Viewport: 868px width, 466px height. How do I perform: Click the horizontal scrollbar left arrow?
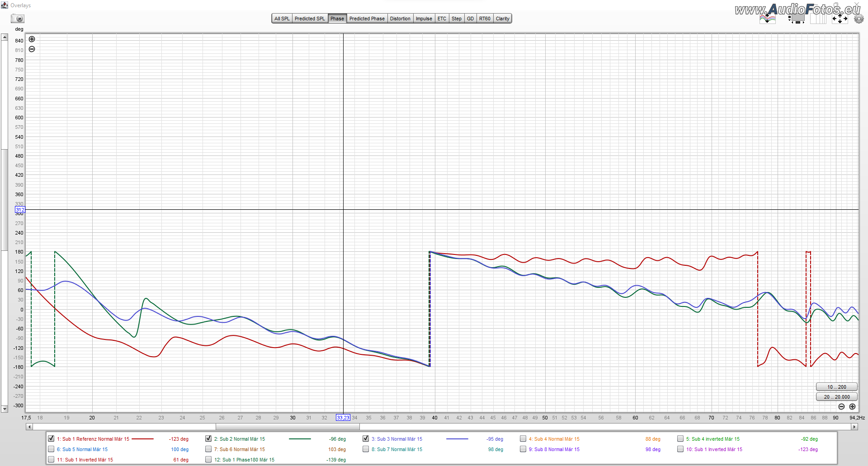[29, 427]
